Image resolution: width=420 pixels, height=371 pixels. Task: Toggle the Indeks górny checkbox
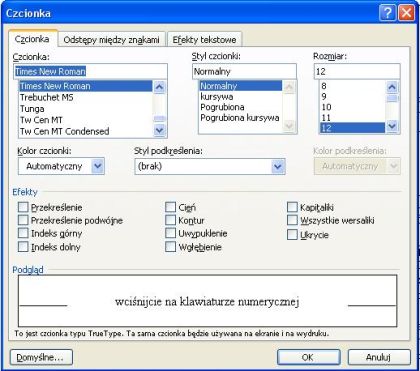[23, 233]
